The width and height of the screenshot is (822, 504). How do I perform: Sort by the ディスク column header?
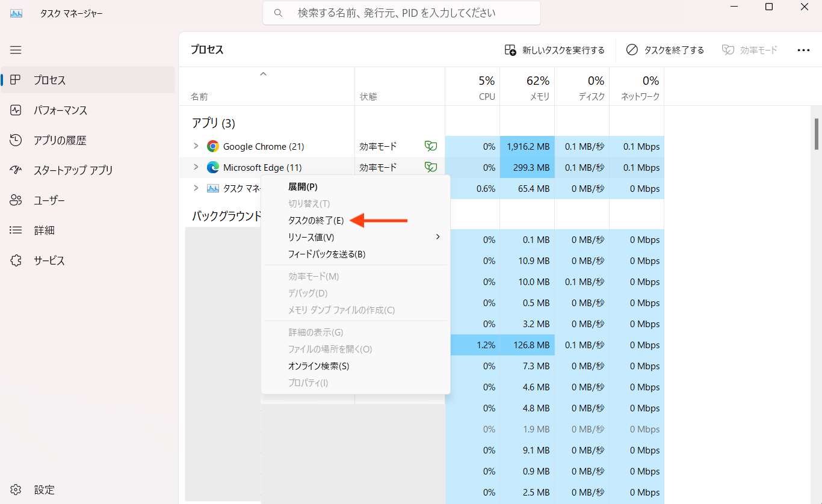[582, 87]
